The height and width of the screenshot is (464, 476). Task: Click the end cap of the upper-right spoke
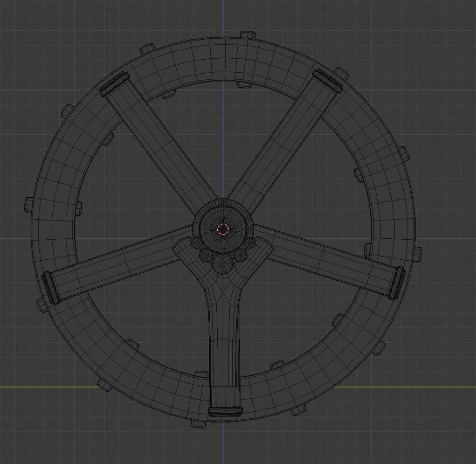pos(328,80)
